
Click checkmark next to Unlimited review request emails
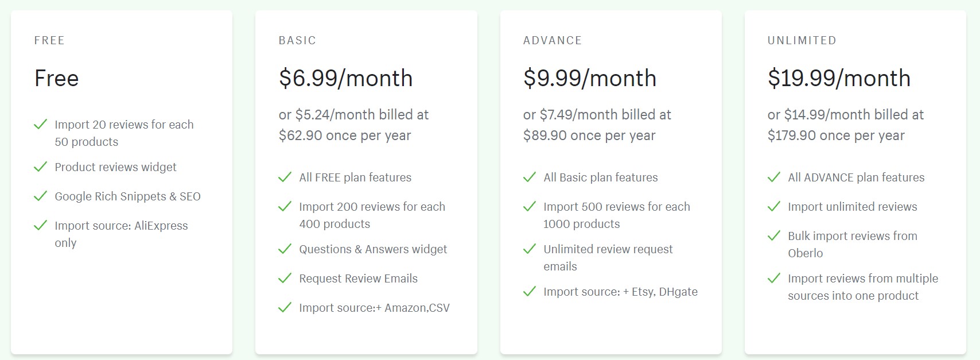click(529, 249)
